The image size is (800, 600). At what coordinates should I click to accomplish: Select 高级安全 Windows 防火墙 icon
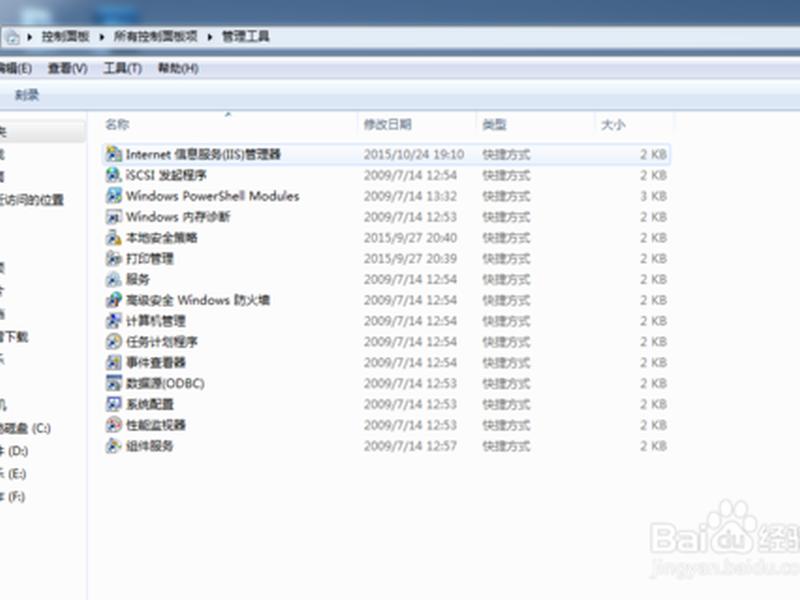point(113,299)
